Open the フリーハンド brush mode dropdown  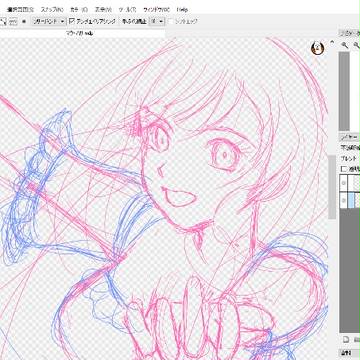click(x=49, y=21)
